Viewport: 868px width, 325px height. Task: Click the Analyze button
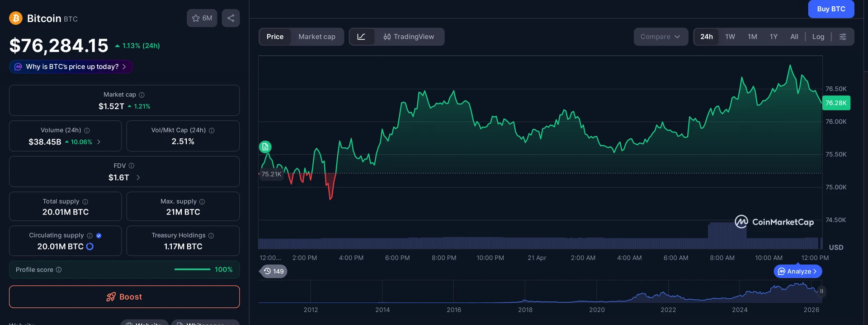point(798,271)
